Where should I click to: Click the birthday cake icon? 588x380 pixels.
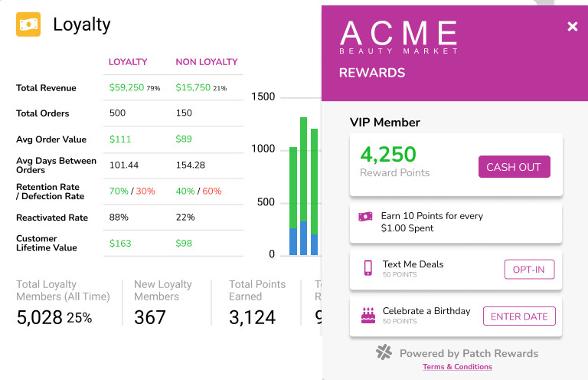[367, 316]
